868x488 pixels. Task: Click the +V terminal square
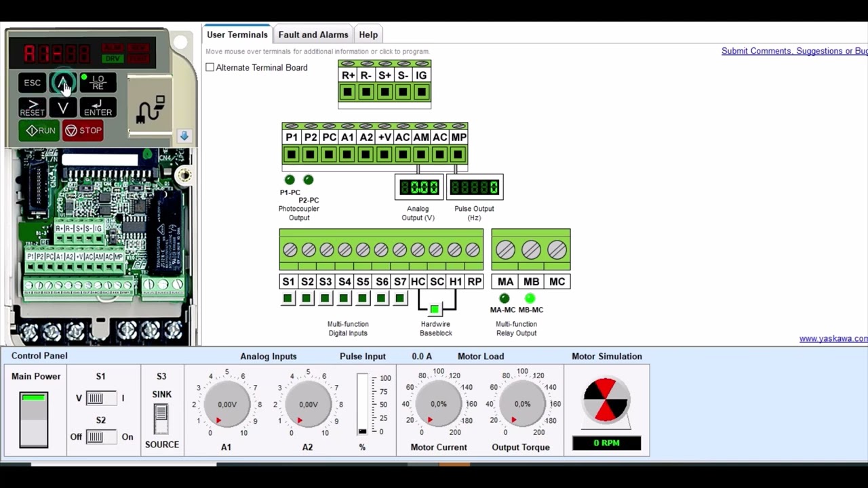pos(384,155)
